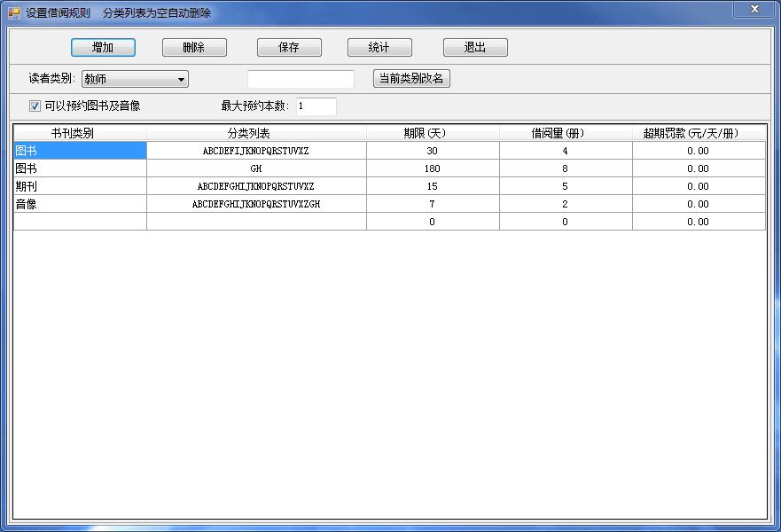Click the 最大预约本数 input field

click(316, 106)
